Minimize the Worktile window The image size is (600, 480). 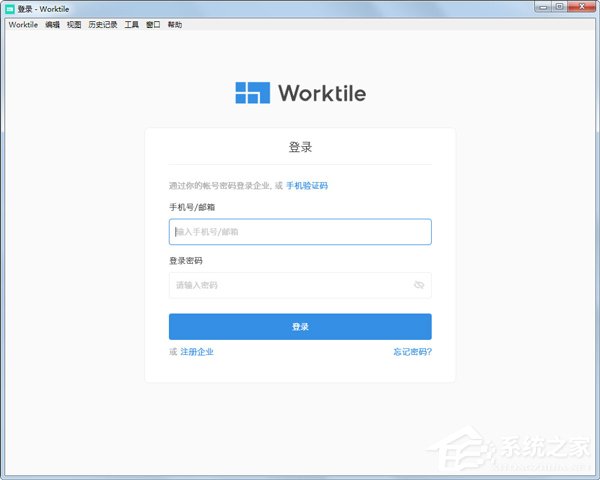(543, 7)
